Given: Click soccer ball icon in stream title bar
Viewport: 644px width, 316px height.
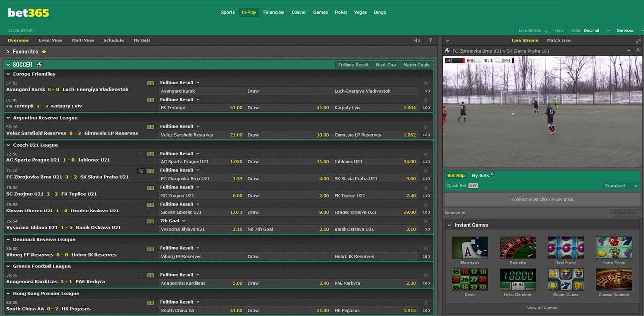Looking at the screenshot, I should 447,51.
